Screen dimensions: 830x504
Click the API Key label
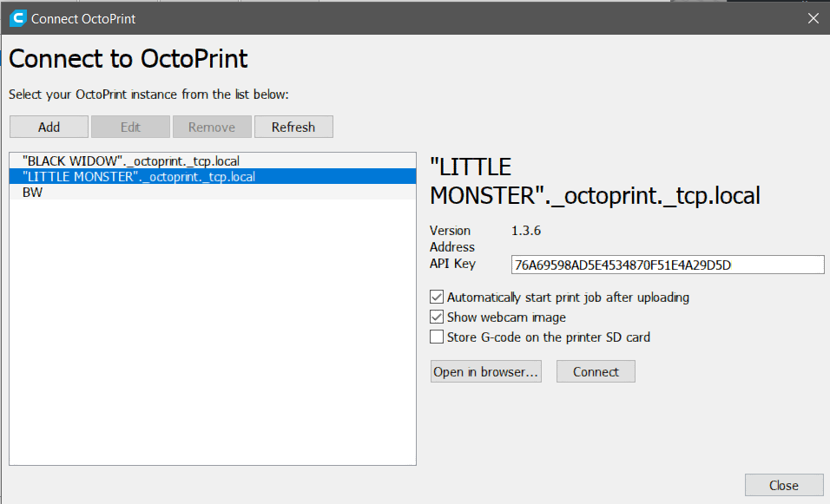point(452,264)
